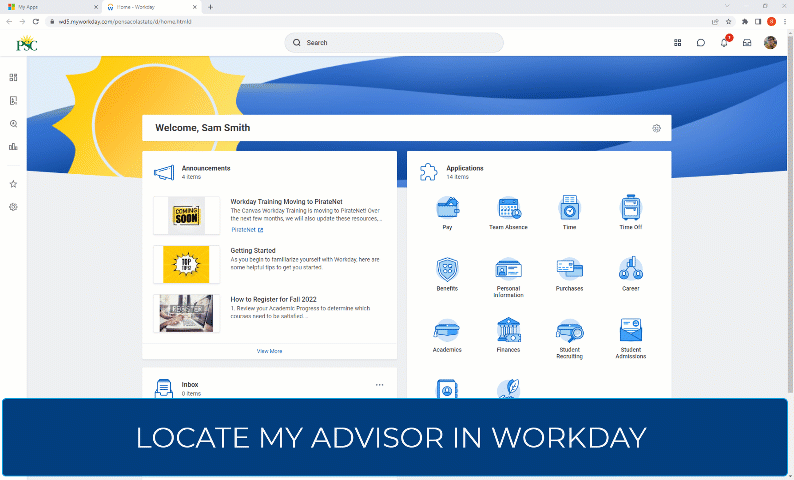Open How to Register for Fall 2022
Viewport: 794px width, 480px height.
(x=273, y=299)
